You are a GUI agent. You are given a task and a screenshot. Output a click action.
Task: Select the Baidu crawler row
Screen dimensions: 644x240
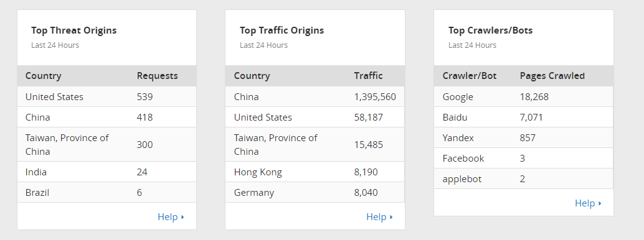pos(524,118)
